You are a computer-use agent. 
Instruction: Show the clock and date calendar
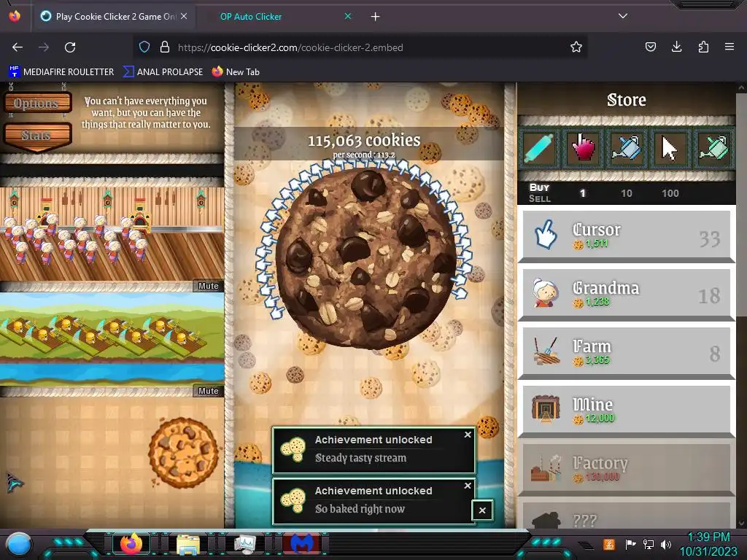pos(708,544)
